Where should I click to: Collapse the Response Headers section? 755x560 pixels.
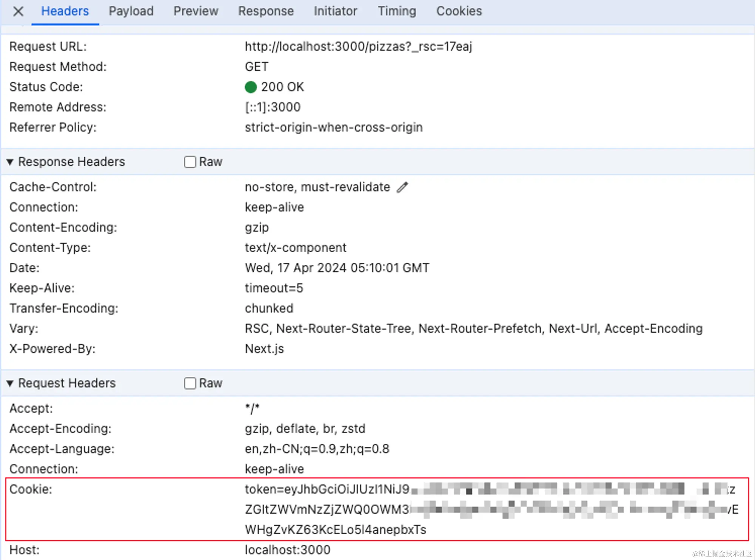coord(10,162)
